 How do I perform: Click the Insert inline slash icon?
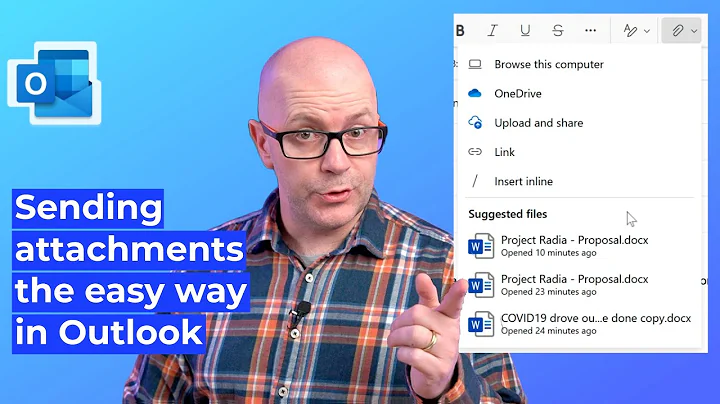[475, 181]
